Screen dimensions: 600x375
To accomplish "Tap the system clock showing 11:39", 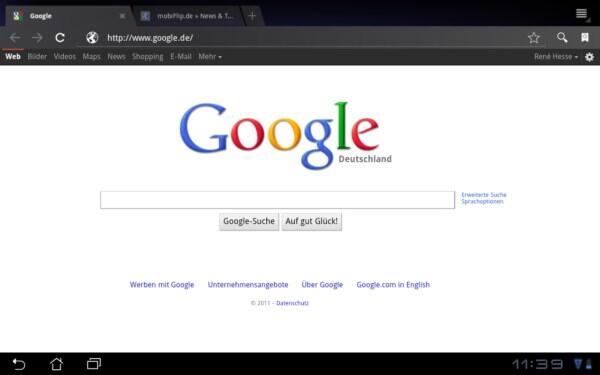I will pos(537,364).
